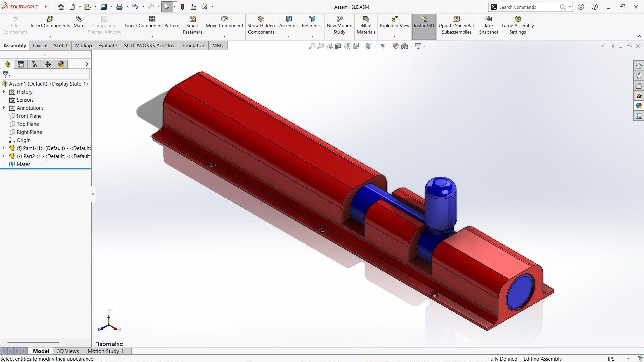
Task: Select the Mate tool
Action: [79, 22]
